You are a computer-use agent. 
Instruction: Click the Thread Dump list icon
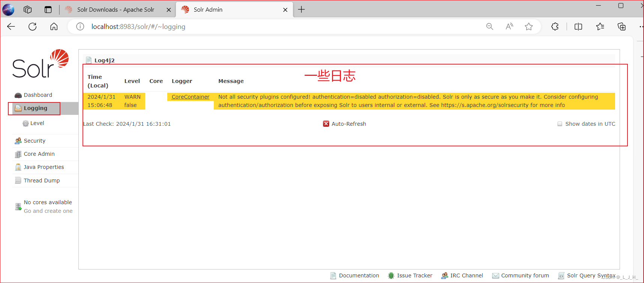(18, 181)
